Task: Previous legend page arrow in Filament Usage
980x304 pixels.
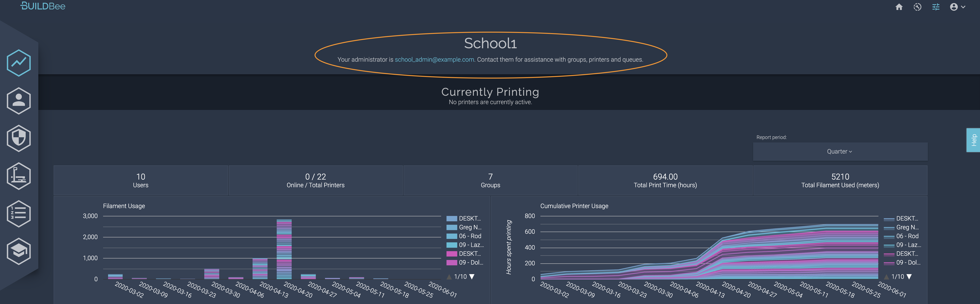Action: click(x=449, y=277)
